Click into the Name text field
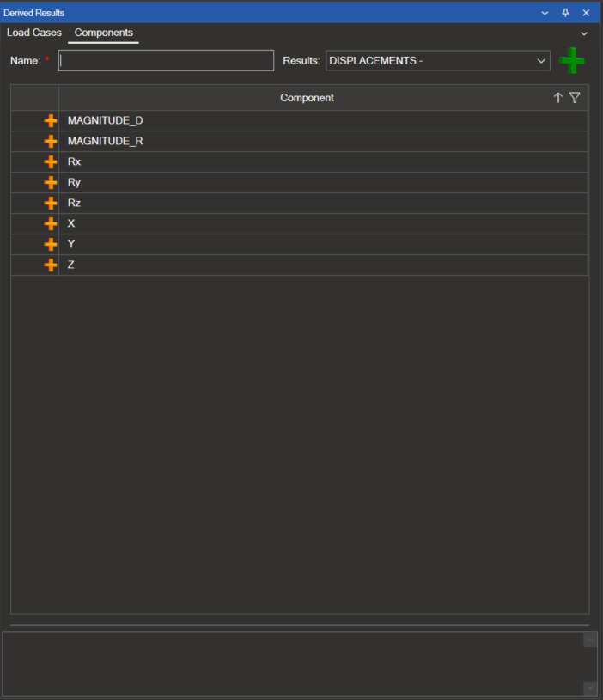The image size is (603, 700). coord(166,61)
